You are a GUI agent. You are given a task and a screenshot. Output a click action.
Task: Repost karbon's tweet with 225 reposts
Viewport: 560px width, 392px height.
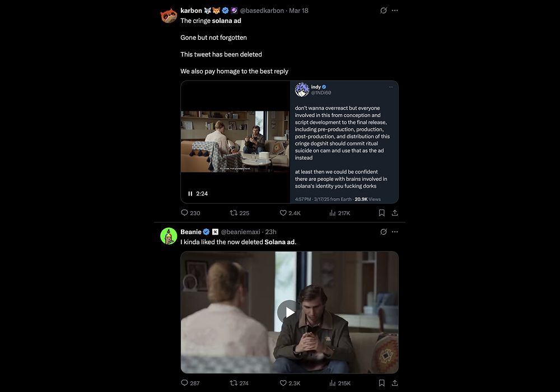coord(234,213)
